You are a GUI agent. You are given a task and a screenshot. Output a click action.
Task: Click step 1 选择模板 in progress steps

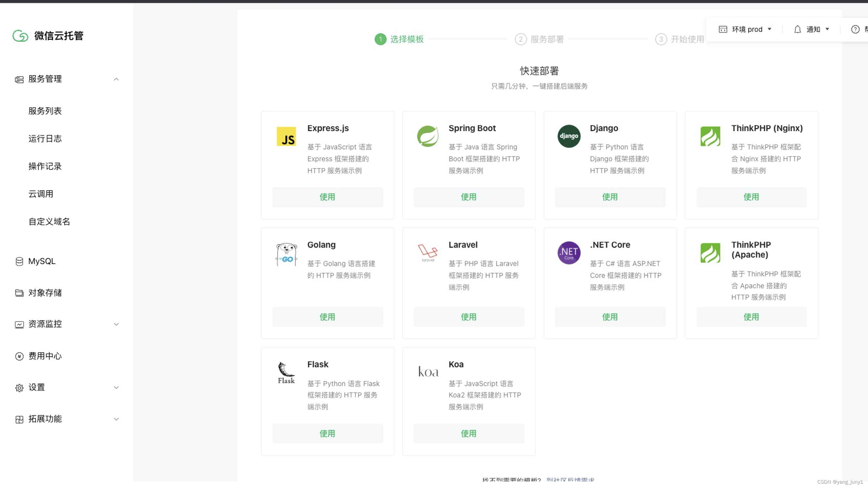(399, 39)
